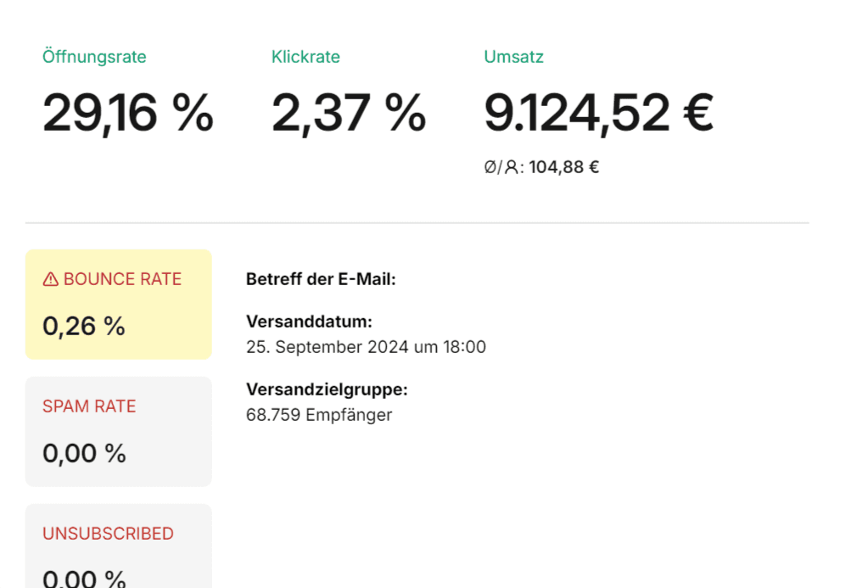
Task: Open the Klickrate metric label
Action: (305, 57)
